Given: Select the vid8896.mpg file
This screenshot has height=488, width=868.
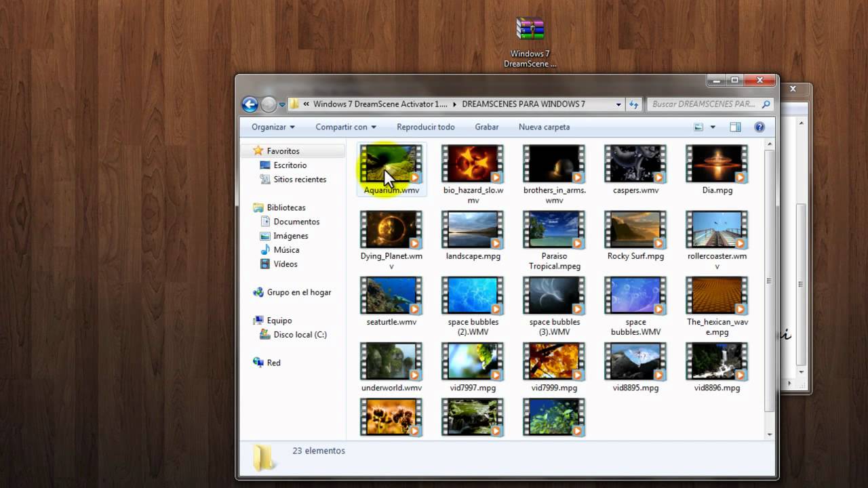Looking at the screenshot, I should (717, 367).
